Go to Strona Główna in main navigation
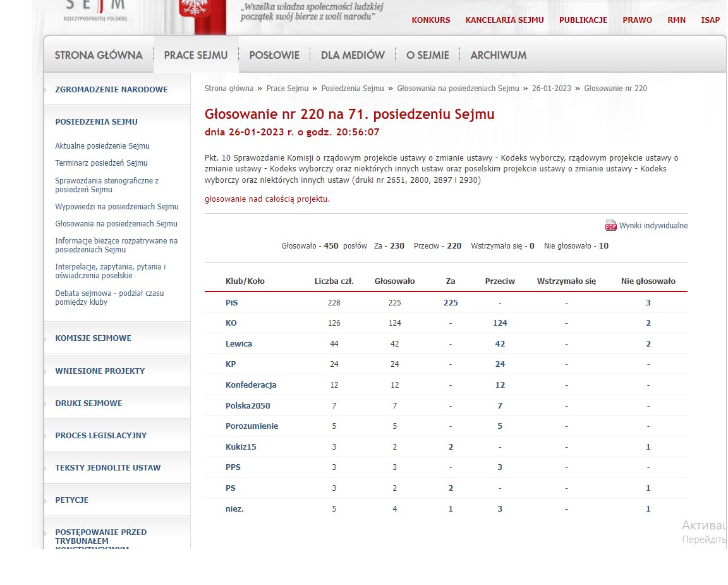Viewport: 728px width, 585px height. (99, 55)
